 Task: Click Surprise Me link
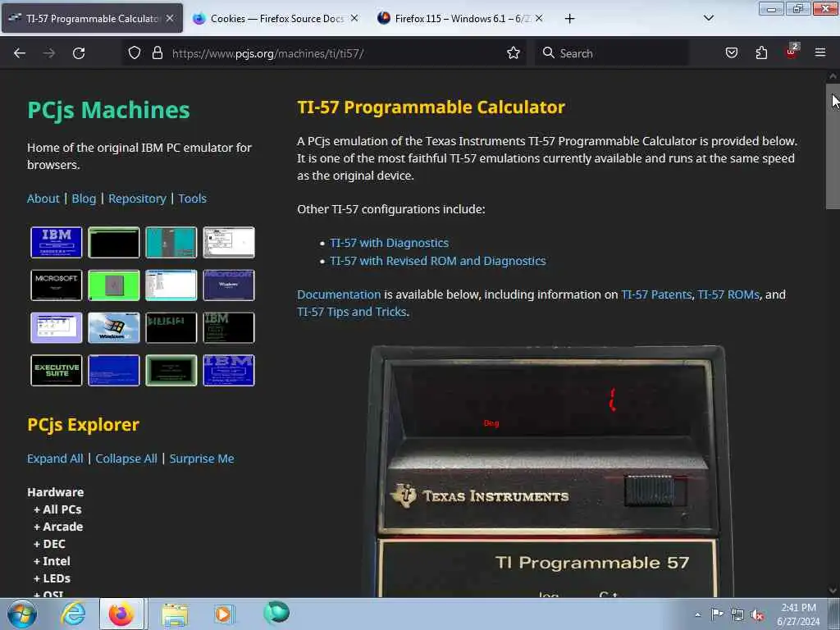coord(202,459)
